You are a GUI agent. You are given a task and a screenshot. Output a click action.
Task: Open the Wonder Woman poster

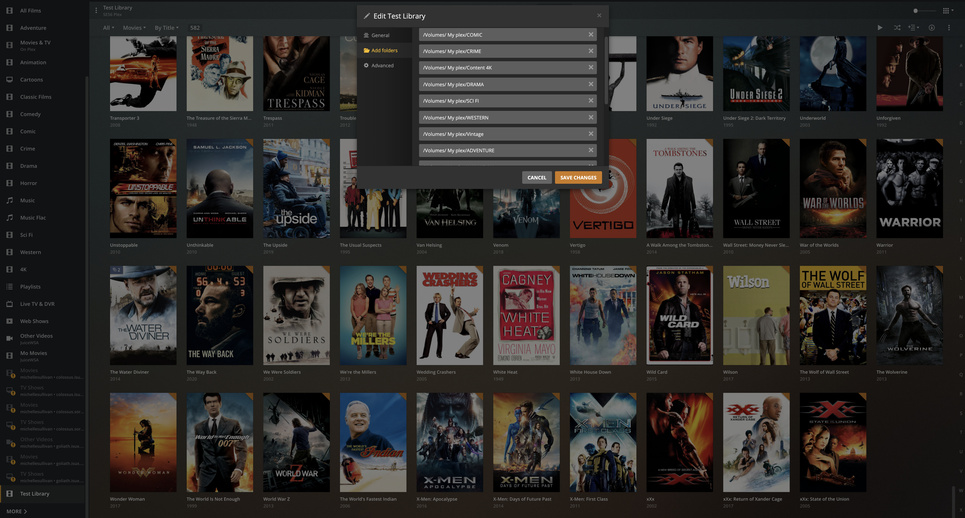pos(143,442)
